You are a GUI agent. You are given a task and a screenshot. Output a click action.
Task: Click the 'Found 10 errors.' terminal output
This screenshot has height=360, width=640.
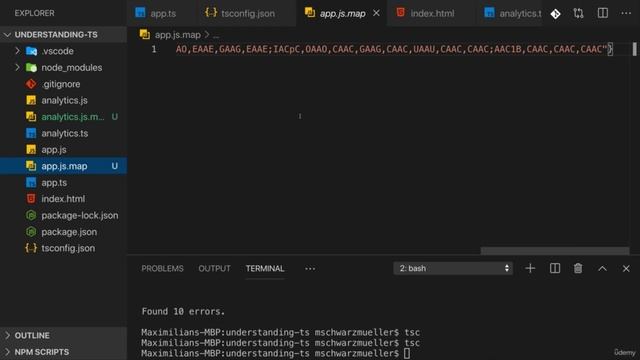[x=183, y=311]
